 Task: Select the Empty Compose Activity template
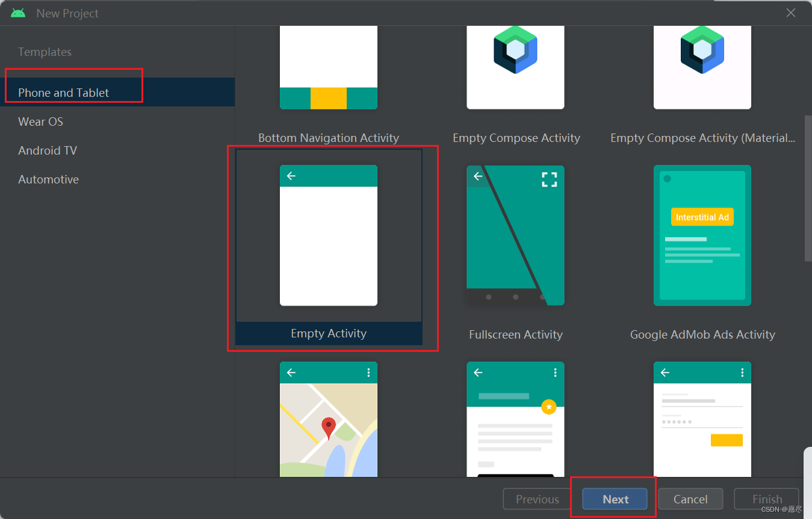(x=515, y=66)
